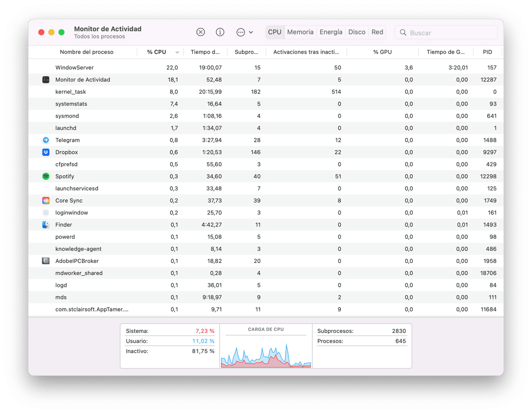Sort by % CPU column header
The height and width of the screenshot is (413, 532).
(x=156, y=52)
